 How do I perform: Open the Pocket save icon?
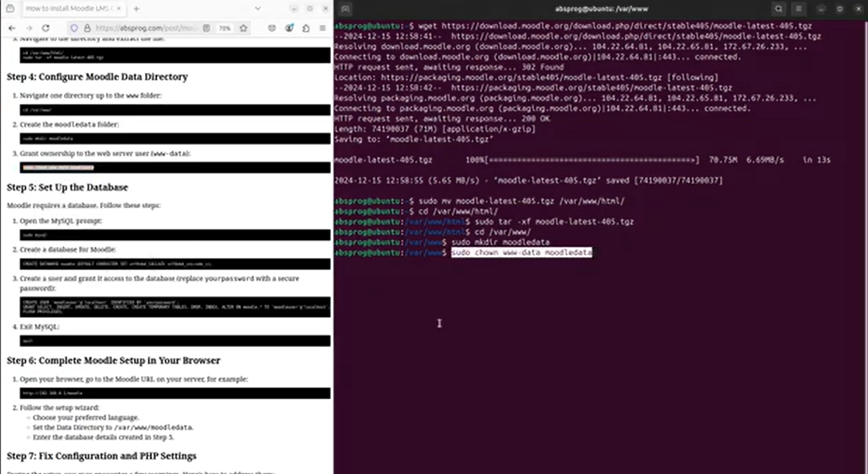coord(272,28)
